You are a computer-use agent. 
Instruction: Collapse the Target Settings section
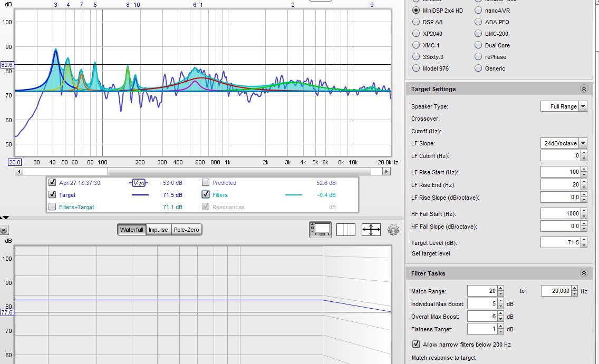coord(583,89)
